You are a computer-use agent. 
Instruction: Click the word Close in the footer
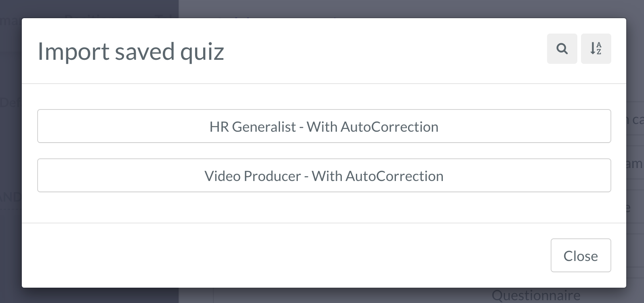coord(581,256)
